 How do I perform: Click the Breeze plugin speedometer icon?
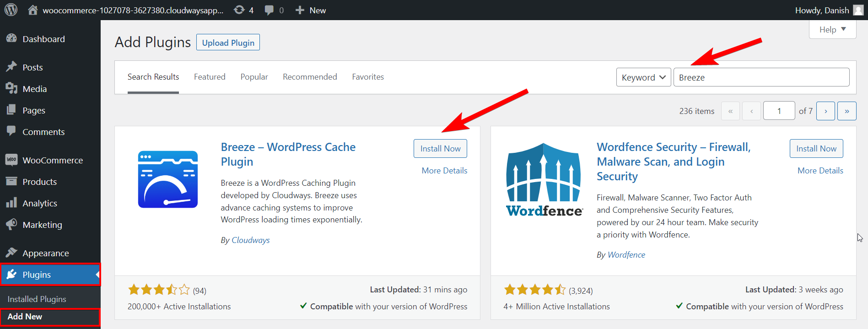pos(168,179)
